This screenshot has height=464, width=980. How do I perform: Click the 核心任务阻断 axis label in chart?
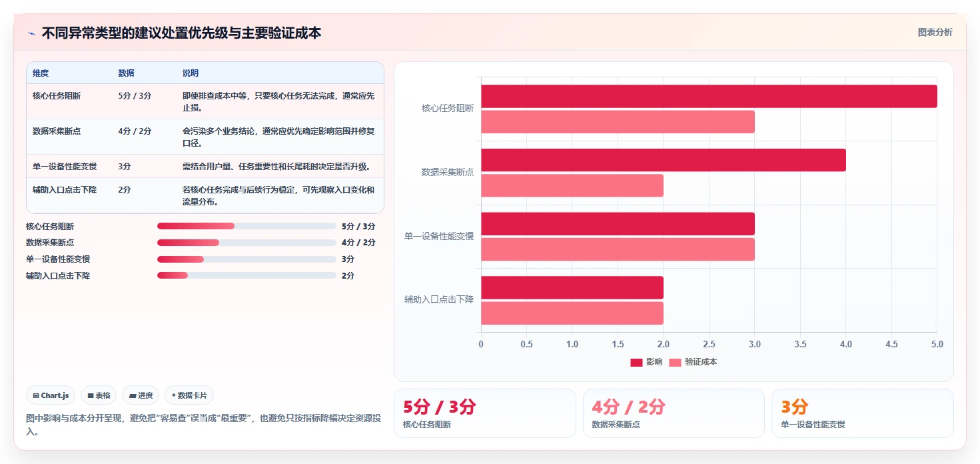coord(448,109)
